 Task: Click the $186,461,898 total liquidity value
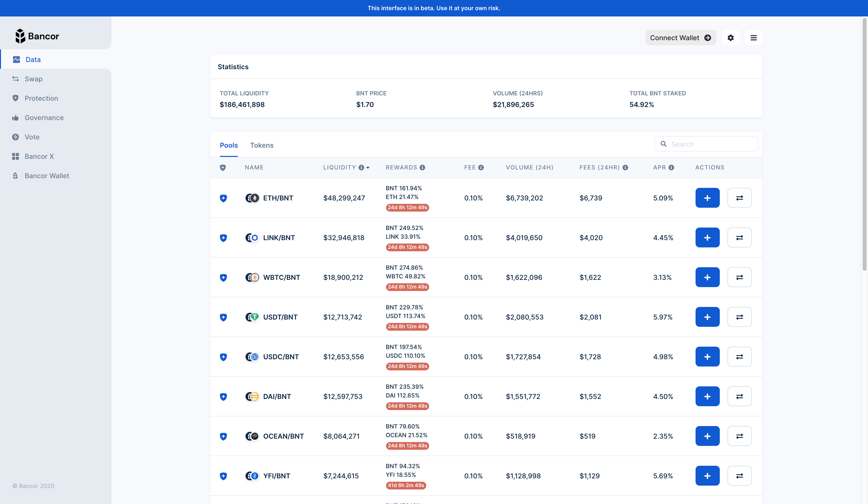click(242, 105)
